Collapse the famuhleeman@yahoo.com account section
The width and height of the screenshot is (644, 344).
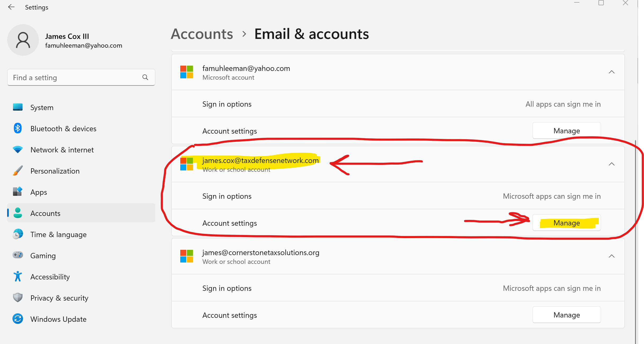(x=611, y=72)
